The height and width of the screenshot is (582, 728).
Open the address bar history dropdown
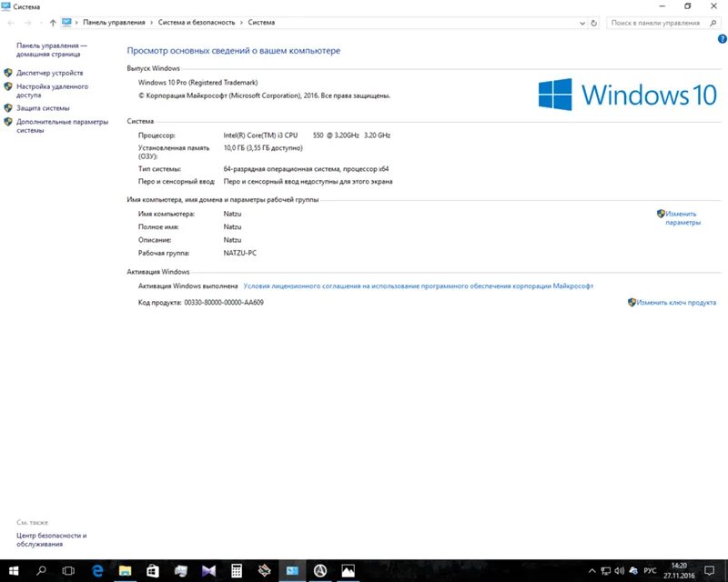(582, 23)
